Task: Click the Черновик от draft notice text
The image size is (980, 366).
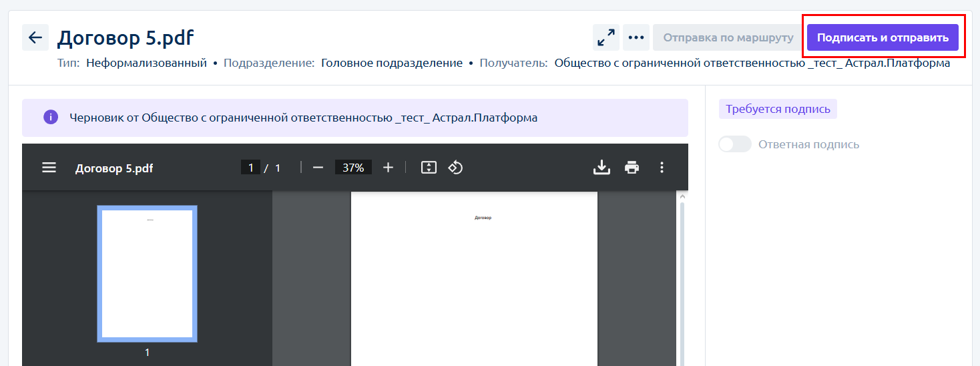Action: click(x=304, y=118)
